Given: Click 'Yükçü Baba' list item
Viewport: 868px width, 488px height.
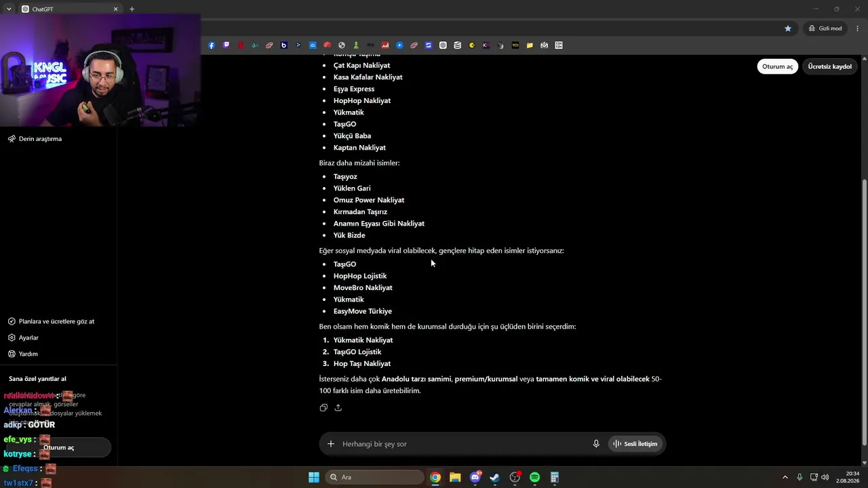Looking at the screenshot, I should point(352,136).
